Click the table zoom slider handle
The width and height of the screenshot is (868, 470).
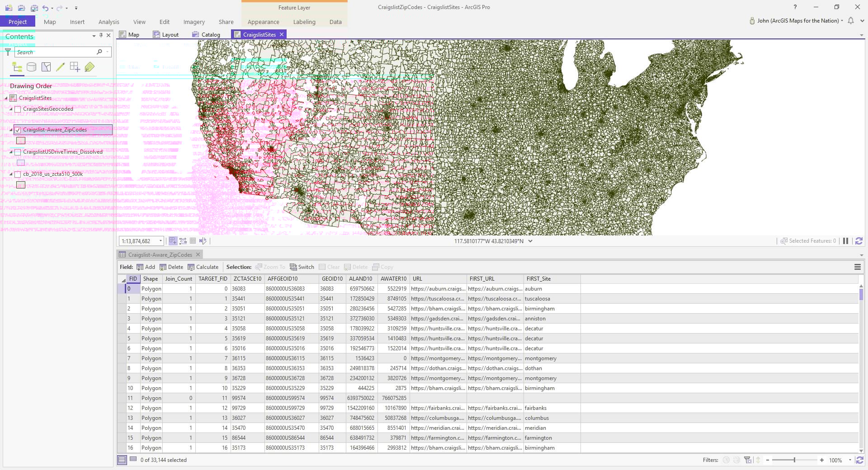point(794,460)
